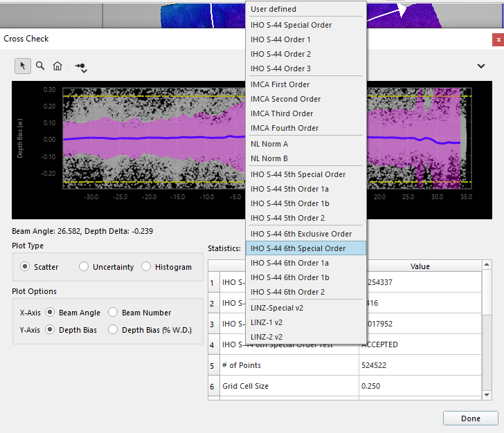Select Histogram plot type
The height and width of the screenshot is (433, 504).
pos(146,267)
